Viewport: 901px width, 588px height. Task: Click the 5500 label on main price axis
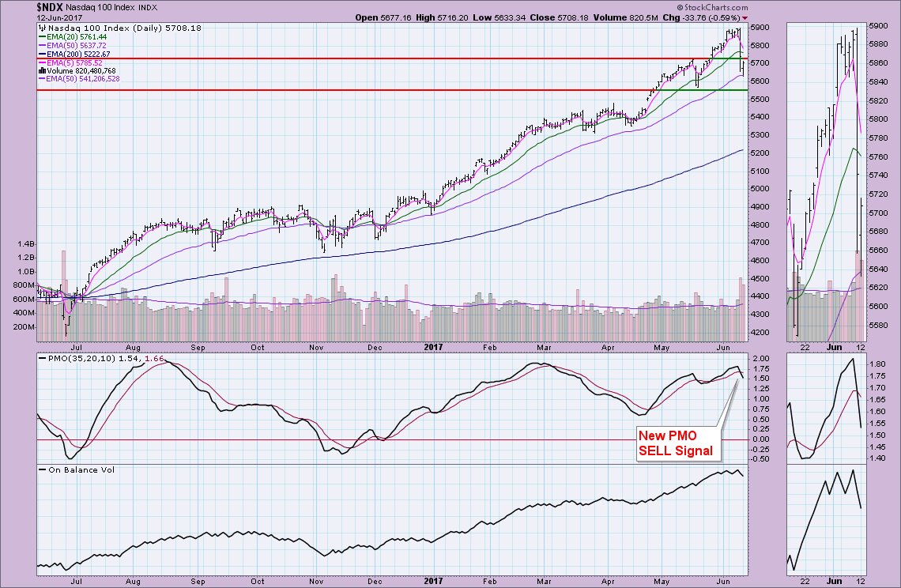pos(759,99)
